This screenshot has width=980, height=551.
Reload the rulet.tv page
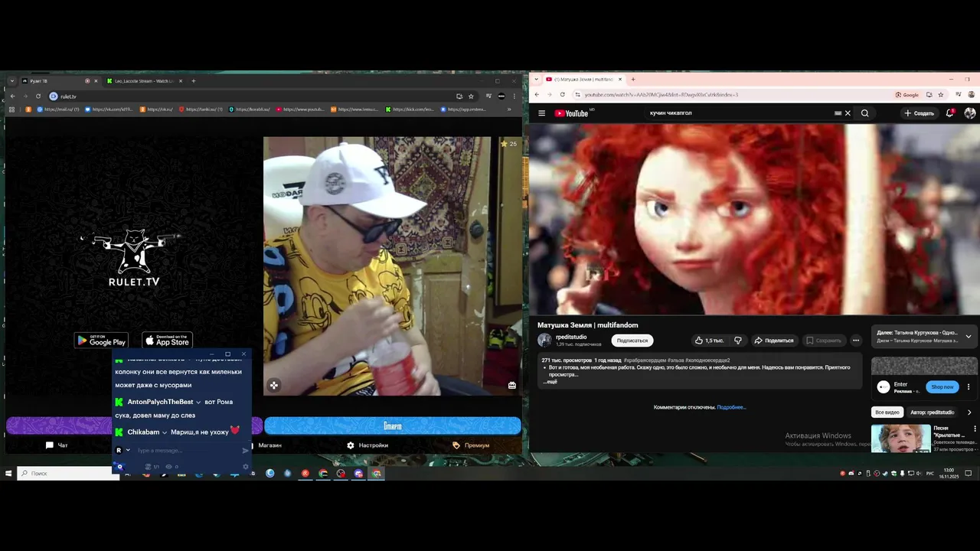pos(38,96)
